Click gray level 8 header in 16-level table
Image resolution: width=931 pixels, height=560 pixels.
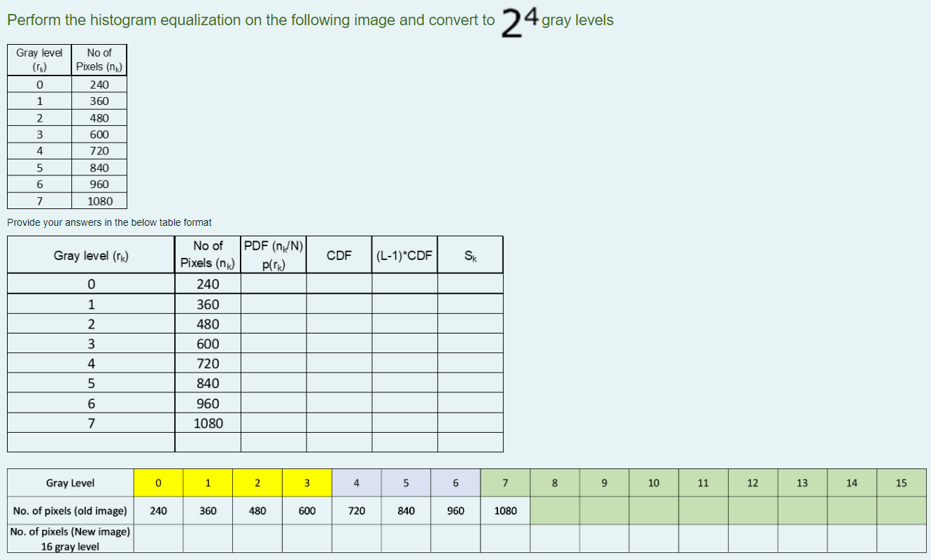555,483
